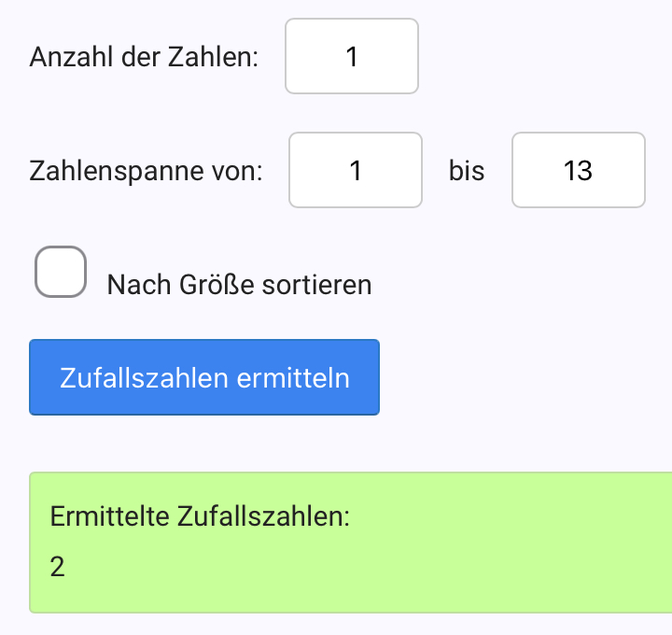Tick the square box before 'Nach Größe sortieren'
The width and height of the screenshot is (672, 635).
(61, 273)
